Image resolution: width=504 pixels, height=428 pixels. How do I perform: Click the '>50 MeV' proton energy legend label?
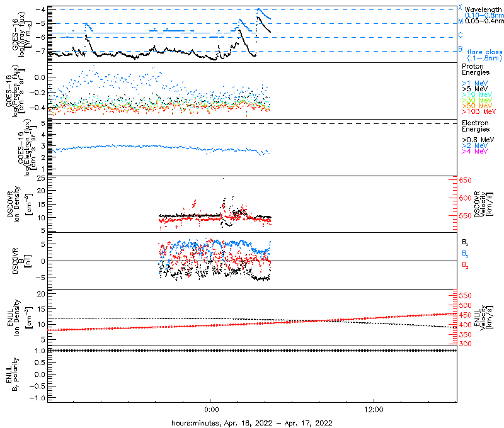pos(477,106)
